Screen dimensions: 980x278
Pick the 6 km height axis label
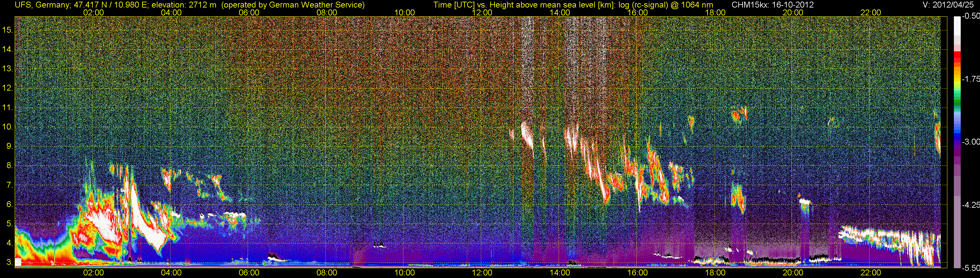click(x=9, y=204)
